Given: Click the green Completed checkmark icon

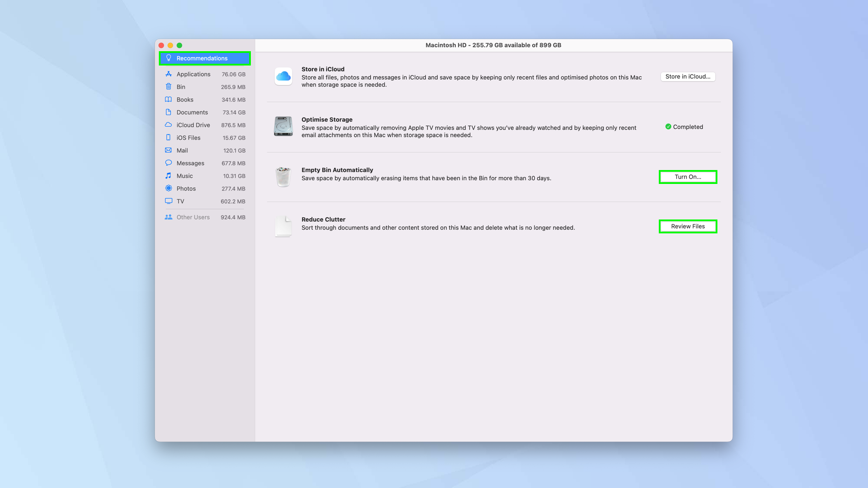Looking at the screenshot, I should tap(668, 127).
